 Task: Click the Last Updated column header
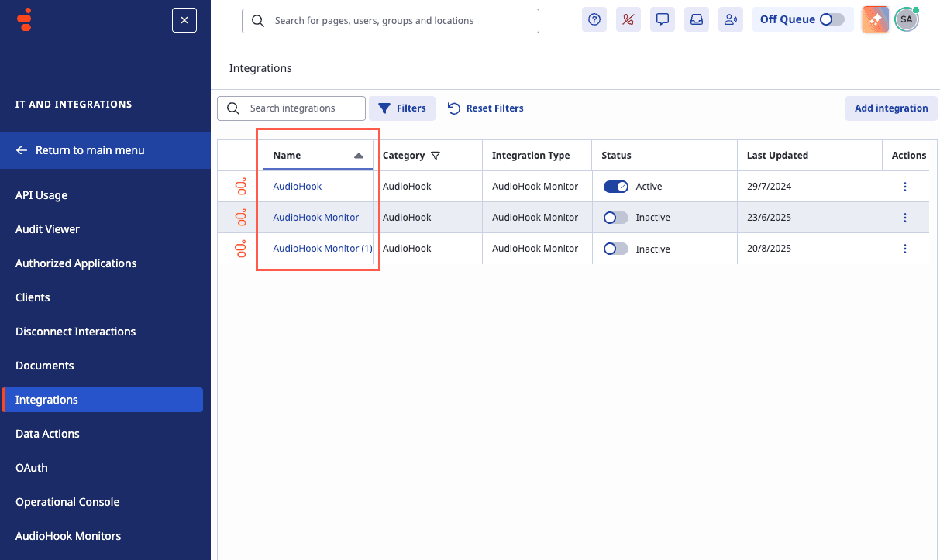pos(777,156)
